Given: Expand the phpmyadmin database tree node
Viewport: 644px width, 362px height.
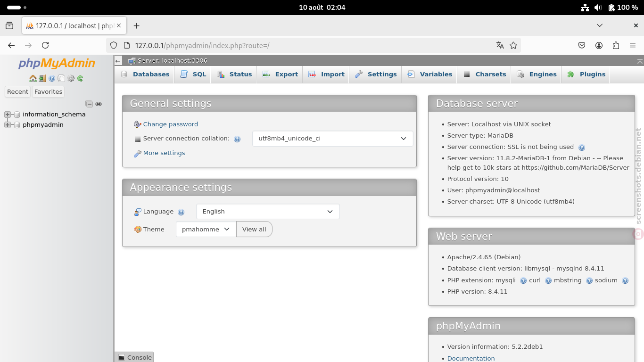Looking at the screenshot, I should tap(7, 125).
